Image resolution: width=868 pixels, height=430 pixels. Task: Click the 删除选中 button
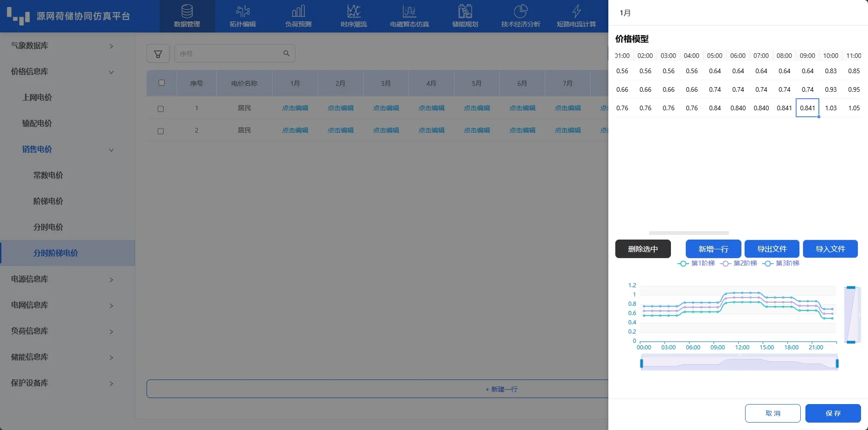click(643, 249)
